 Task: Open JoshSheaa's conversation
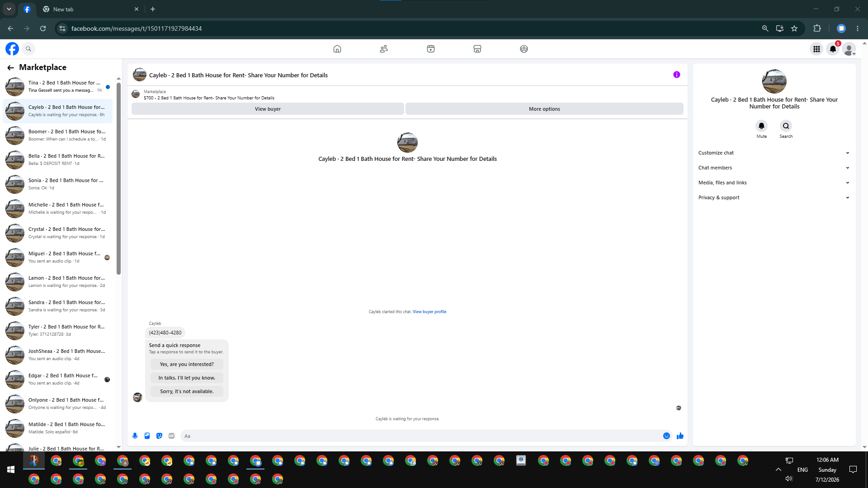(58, 355)
